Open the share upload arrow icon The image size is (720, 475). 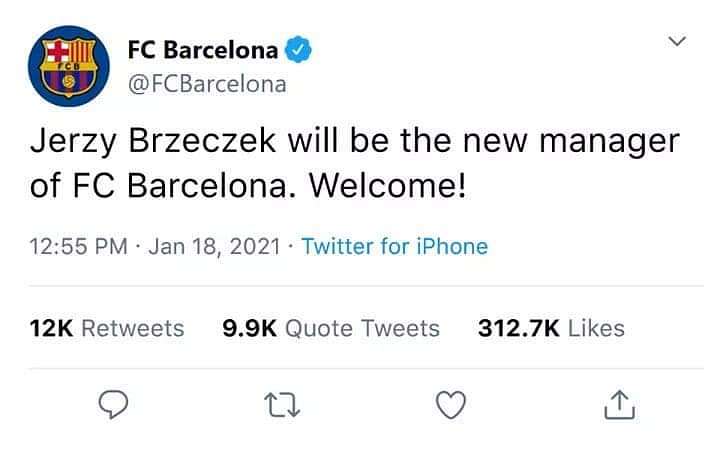click(619, 404)
